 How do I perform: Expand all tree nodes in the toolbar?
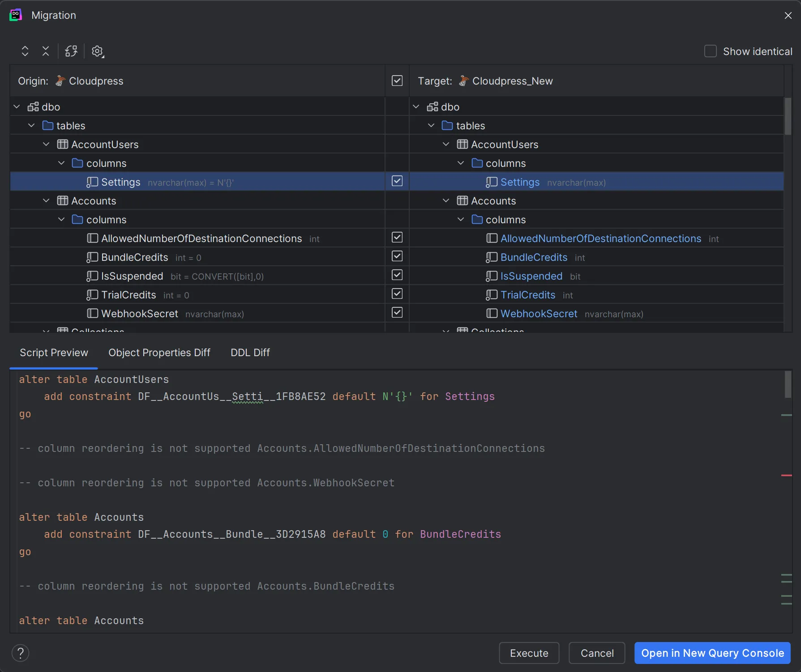point(25,51)
